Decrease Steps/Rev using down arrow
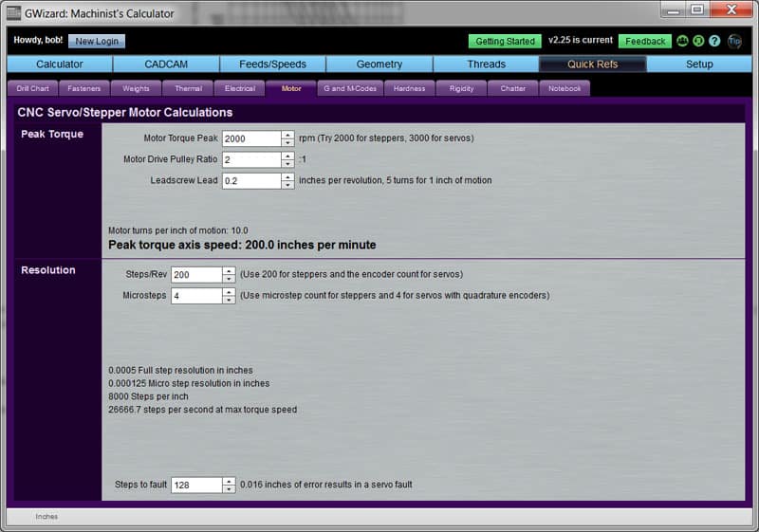The height and width of the screenshot is (532, 759). pyautogui.click(x=229, y=279)
